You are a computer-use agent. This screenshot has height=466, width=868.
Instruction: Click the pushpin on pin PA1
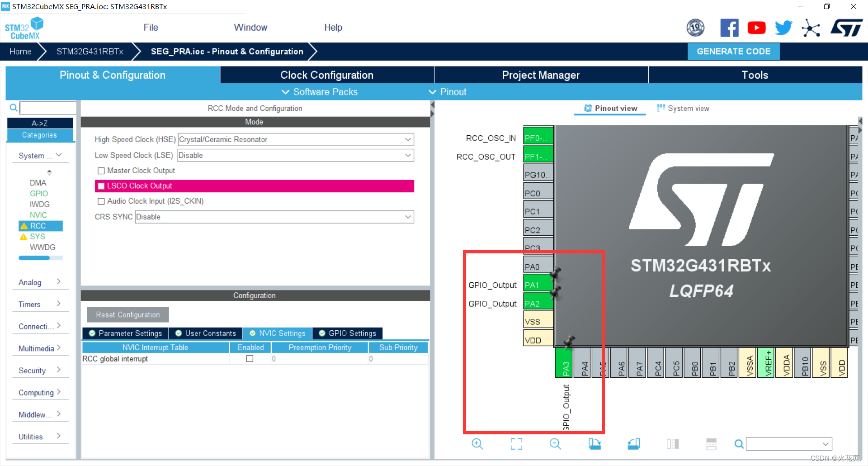(x=555, y=273)
